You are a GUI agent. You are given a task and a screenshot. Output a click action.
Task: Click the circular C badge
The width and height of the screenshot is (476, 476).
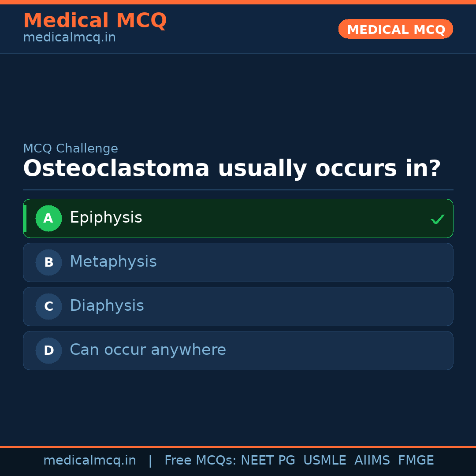(x=48, y=306)
